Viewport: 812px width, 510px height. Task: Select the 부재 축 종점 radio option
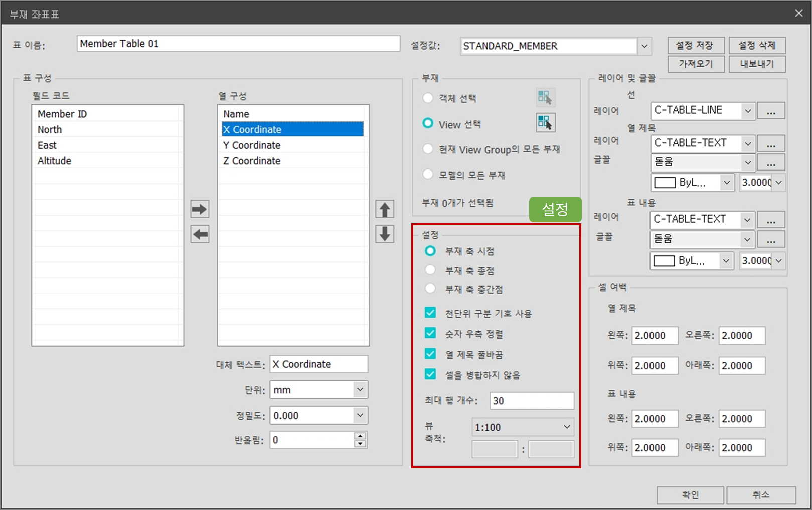click(x=430, y=270)
